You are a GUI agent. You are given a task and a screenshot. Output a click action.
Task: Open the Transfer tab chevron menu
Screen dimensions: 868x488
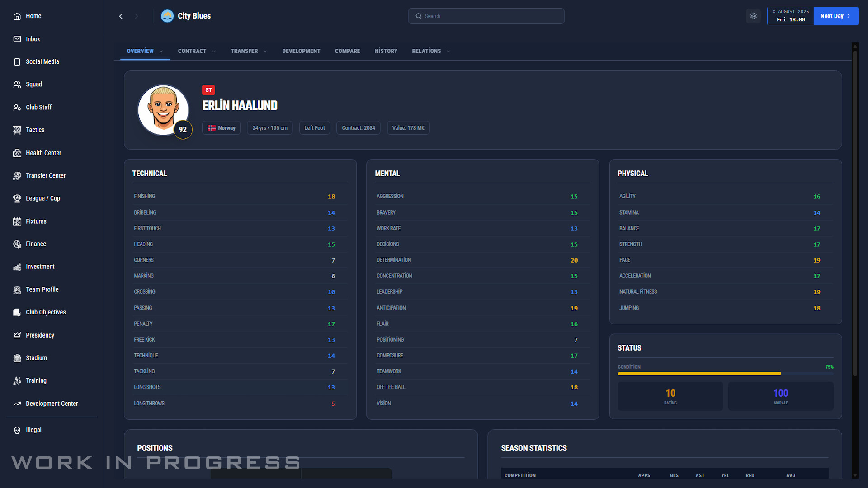tap(265, 51)
